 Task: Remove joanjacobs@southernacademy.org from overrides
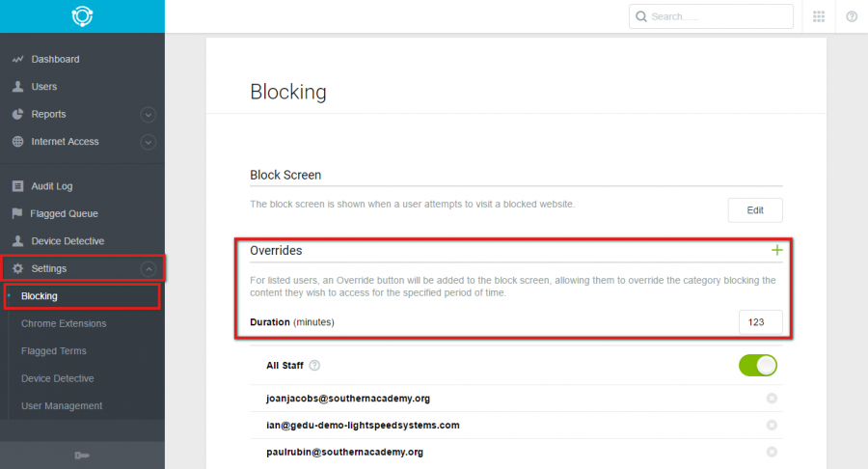[x=772, y=399]
